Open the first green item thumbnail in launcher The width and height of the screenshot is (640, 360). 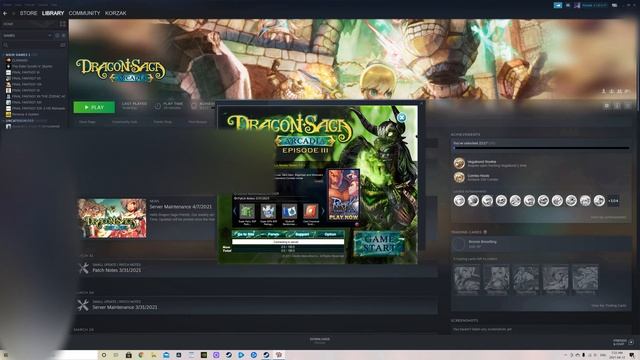click(x=247, y=211)
